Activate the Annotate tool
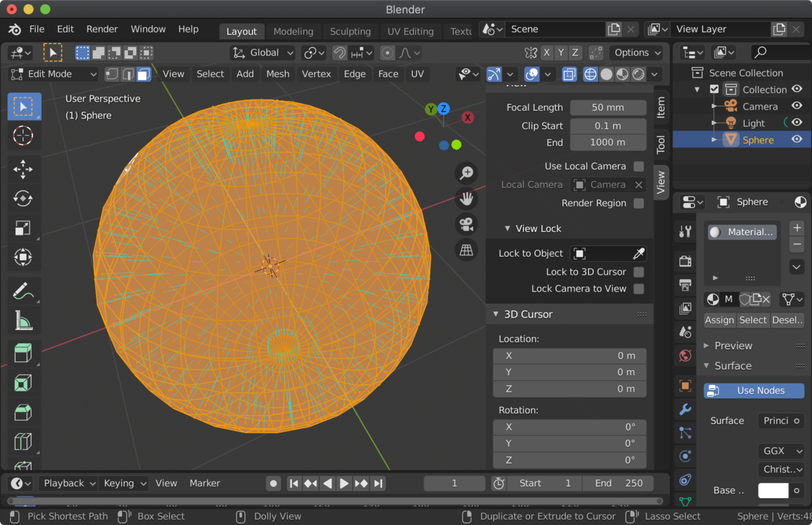Image resolution: width=812 pixels, height=525 pixels. click(24, 291)
